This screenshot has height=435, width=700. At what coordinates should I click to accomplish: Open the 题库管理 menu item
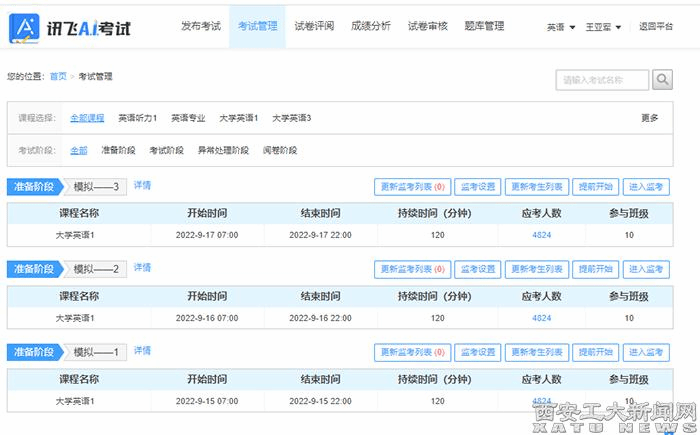point(485,26)
